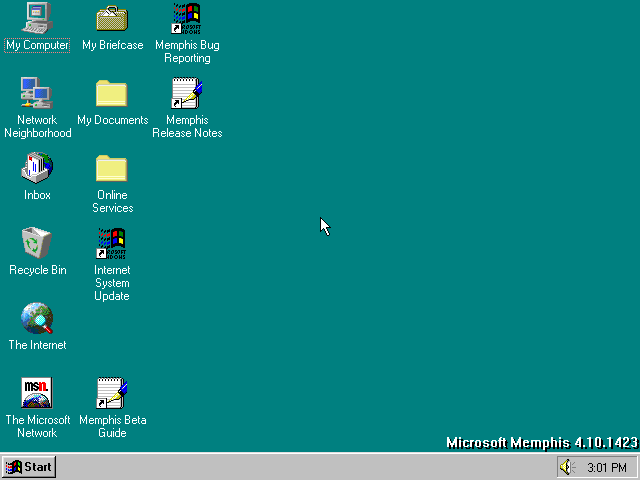Image resolution: width=640 pixels, height=480 pixels.
Task: Click the "My Computer" label text
Action: tap(37, 45)
